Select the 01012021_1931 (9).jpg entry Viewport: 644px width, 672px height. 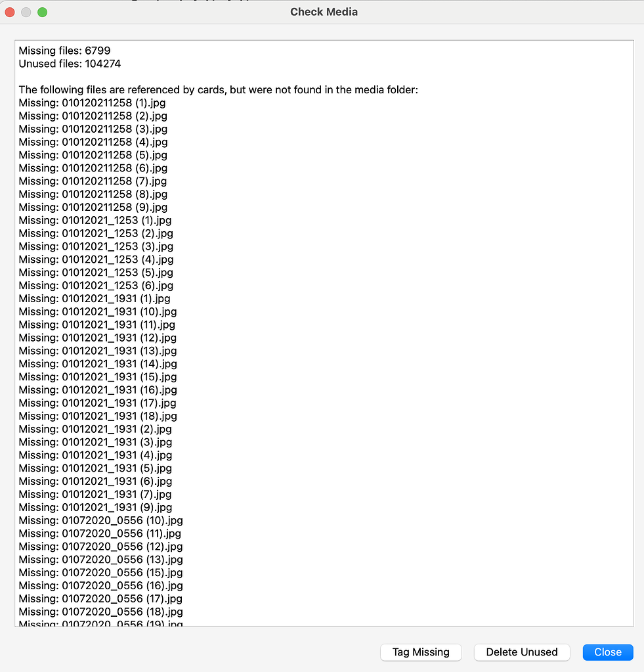pyautogui.click(x=95, y=507)
